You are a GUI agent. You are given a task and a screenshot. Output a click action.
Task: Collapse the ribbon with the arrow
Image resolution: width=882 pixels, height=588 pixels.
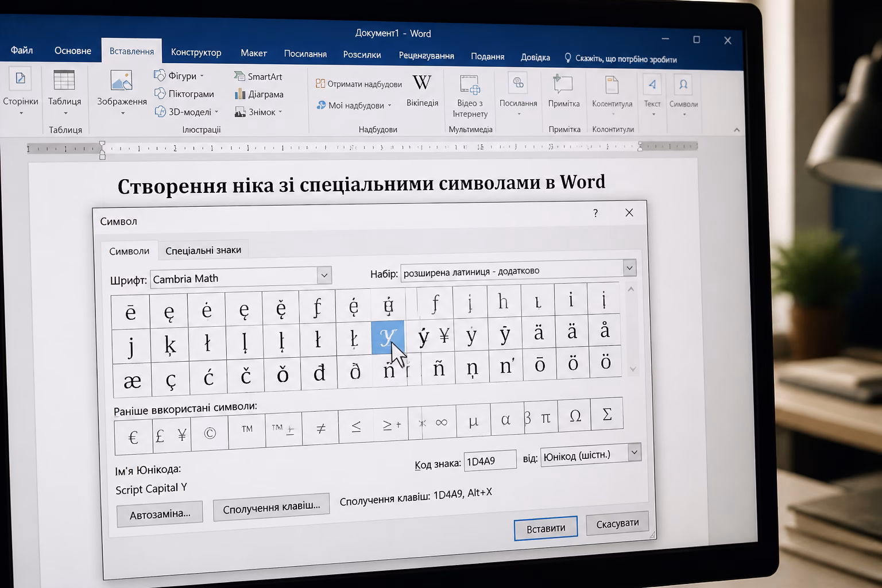[x=737, y=130]
